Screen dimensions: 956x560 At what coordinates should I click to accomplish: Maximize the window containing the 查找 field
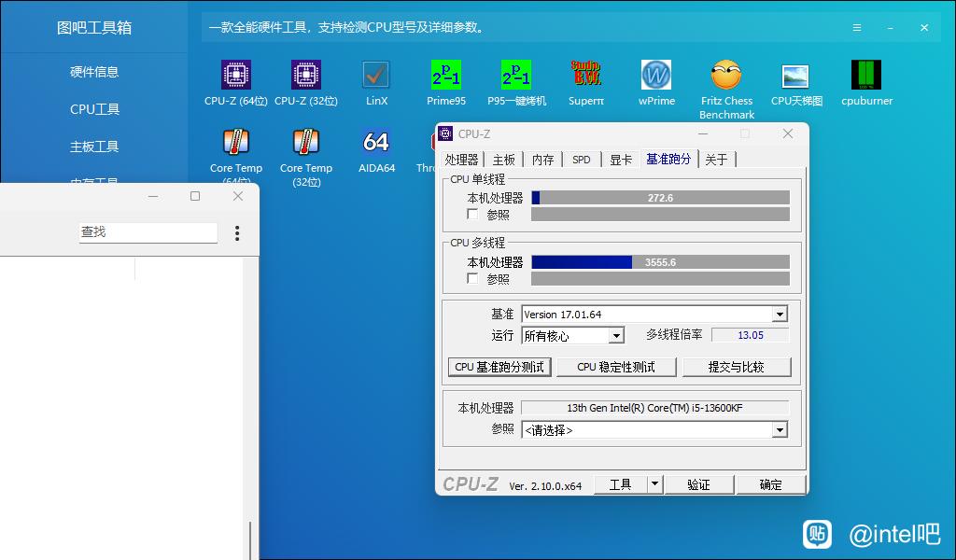coord(195,196)
